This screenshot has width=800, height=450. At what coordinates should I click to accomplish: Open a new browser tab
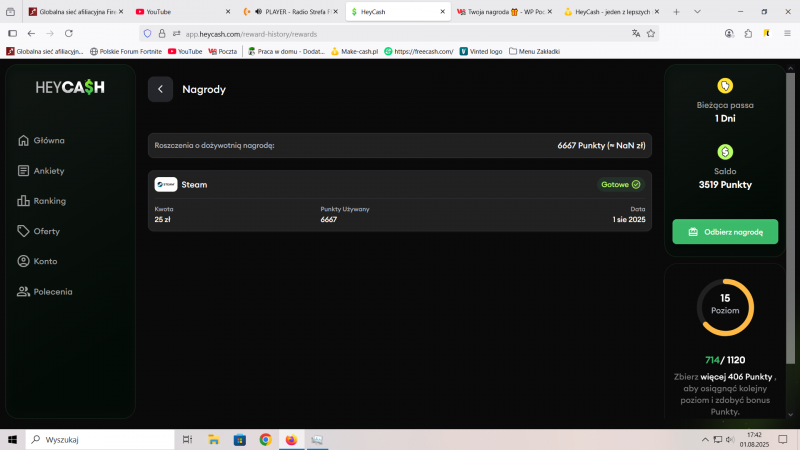(x=677, y=12)
